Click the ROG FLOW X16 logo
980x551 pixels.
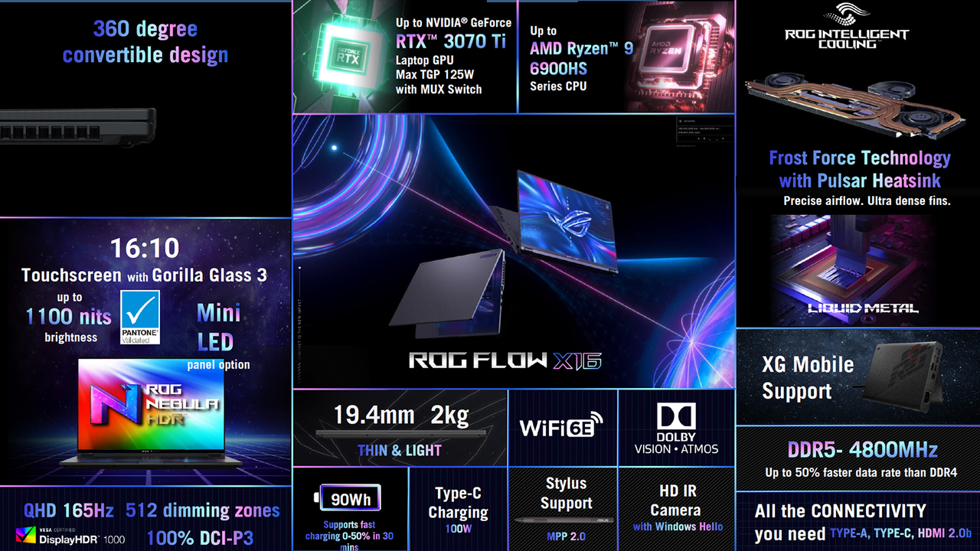coord(505,360)
